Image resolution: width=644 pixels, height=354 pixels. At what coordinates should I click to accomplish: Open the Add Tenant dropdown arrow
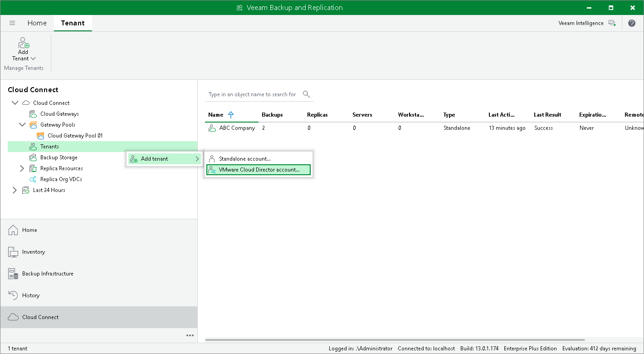(x=33, y=58)
